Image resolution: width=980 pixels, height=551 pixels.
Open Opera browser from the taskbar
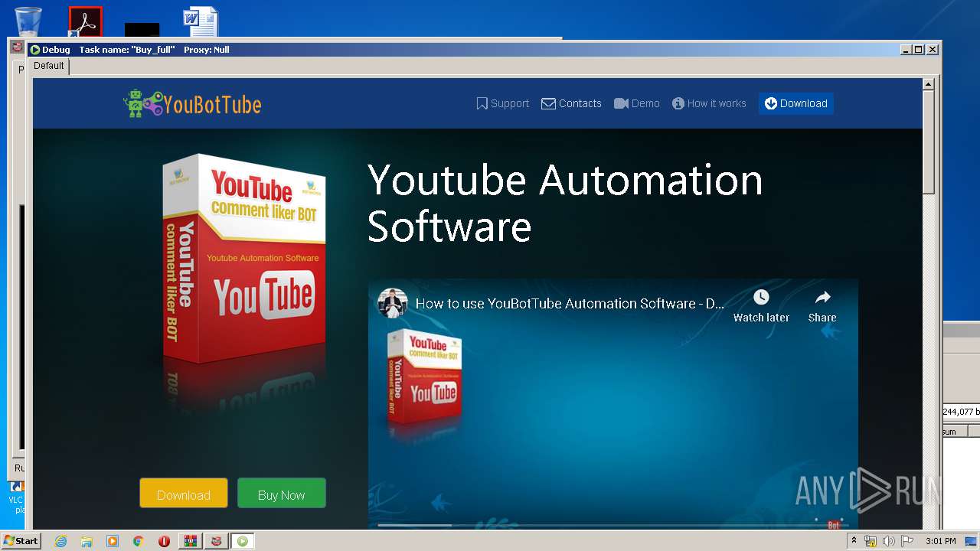pos(164,541)
